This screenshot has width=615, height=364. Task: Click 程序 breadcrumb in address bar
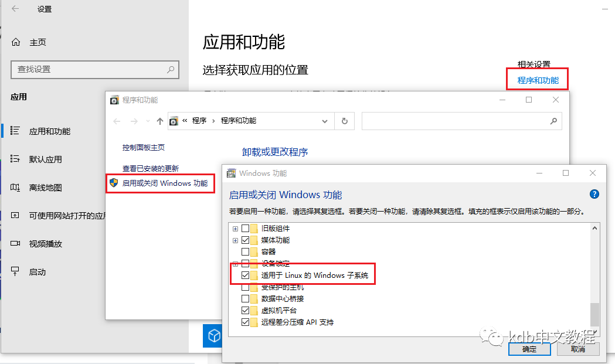coord(199,121)
